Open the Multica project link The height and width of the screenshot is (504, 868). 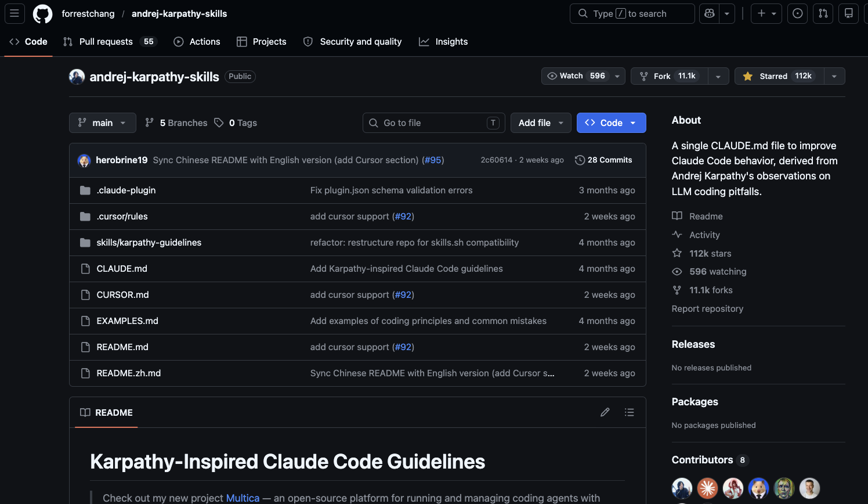tap(243, 498)
